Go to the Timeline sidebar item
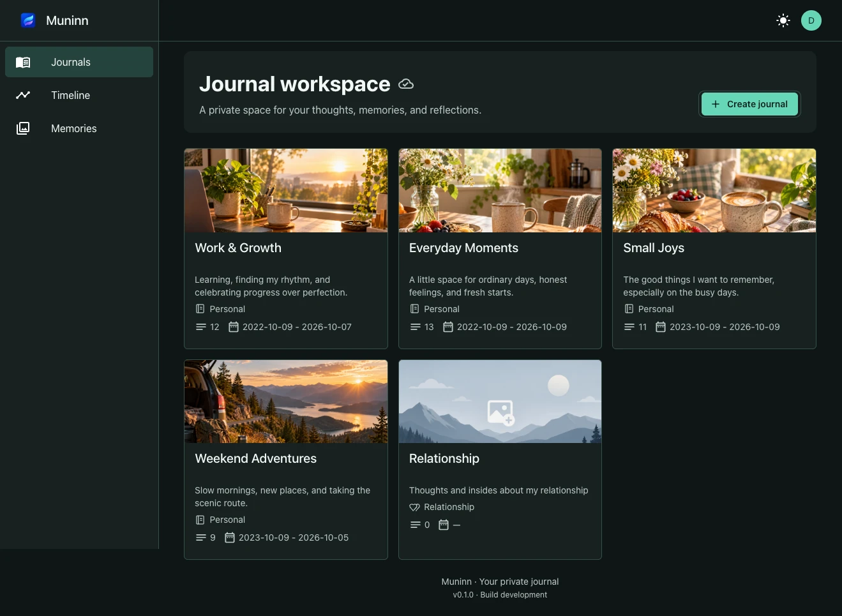The image size is (842, 616). [x=79, y=95]
